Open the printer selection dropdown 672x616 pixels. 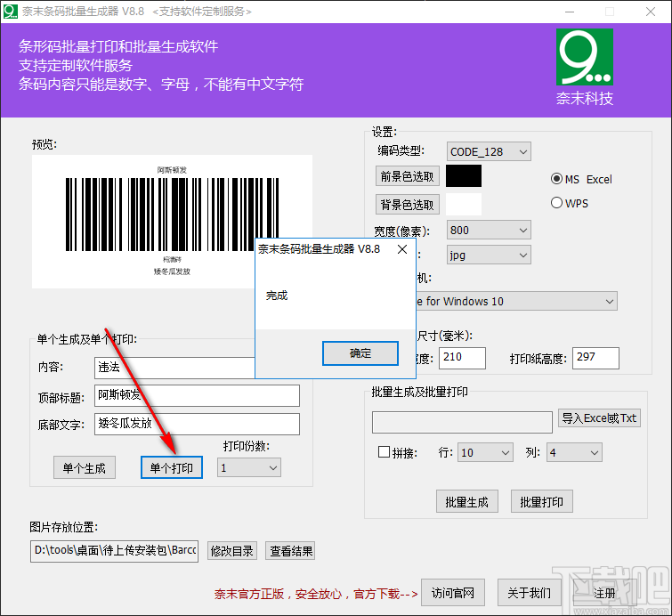click(516, 302)
